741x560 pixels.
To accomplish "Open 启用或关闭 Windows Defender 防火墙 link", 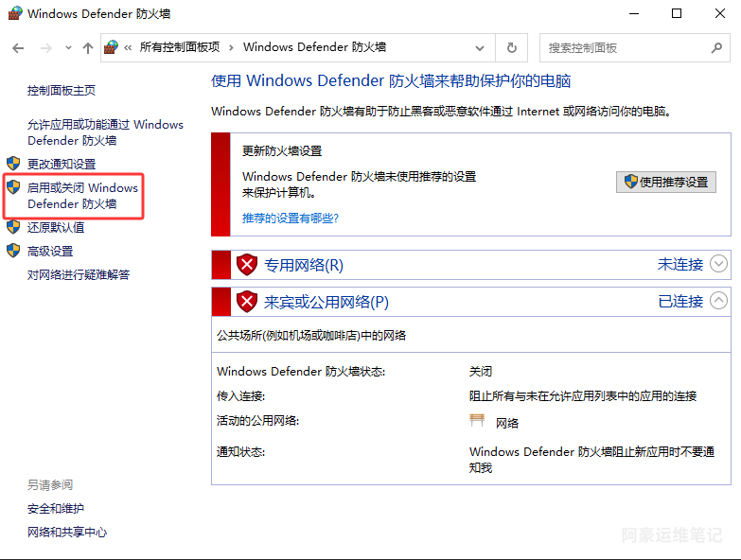I will (x=82, y=196).
